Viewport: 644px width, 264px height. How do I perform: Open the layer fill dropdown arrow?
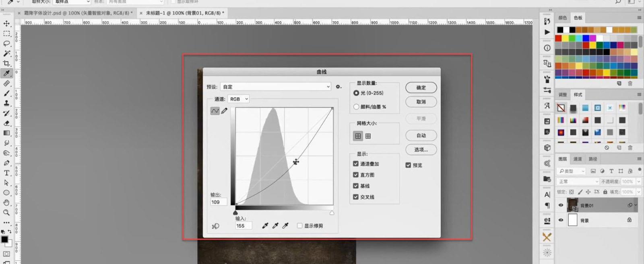639,192
